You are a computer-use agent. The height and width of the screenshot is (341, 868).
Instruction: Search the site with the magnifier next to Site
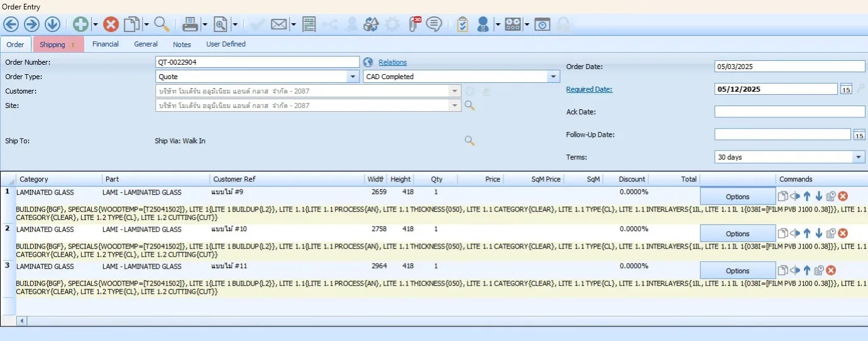470,106
